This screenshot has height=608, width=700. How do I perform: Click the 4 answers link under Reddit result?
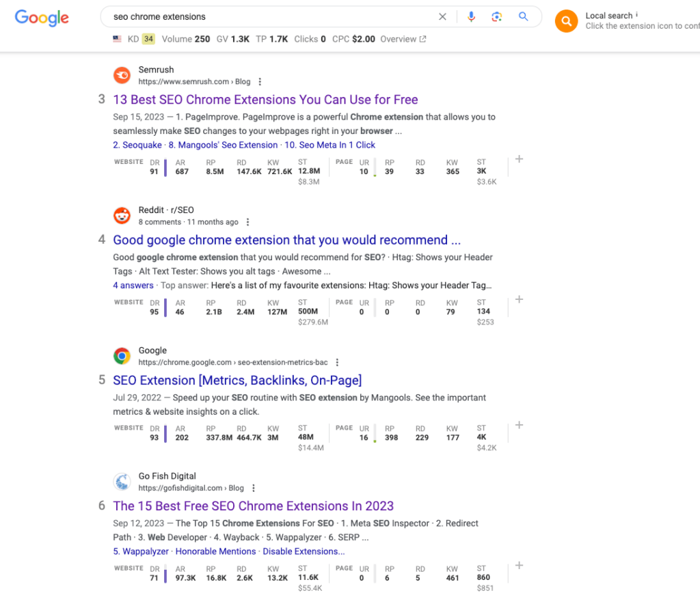click(x=133, y=285)
